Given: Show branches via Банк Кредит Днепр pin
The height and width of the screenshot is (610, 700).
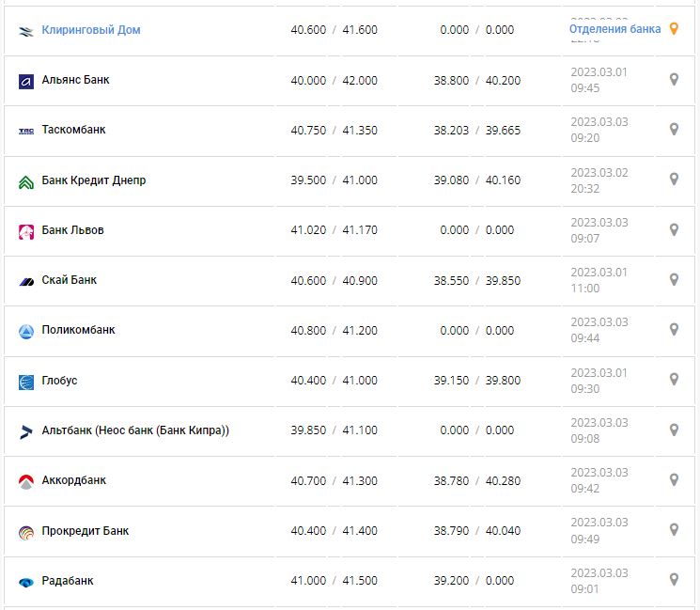Looking at the screenshot, I should coord(673,180).
